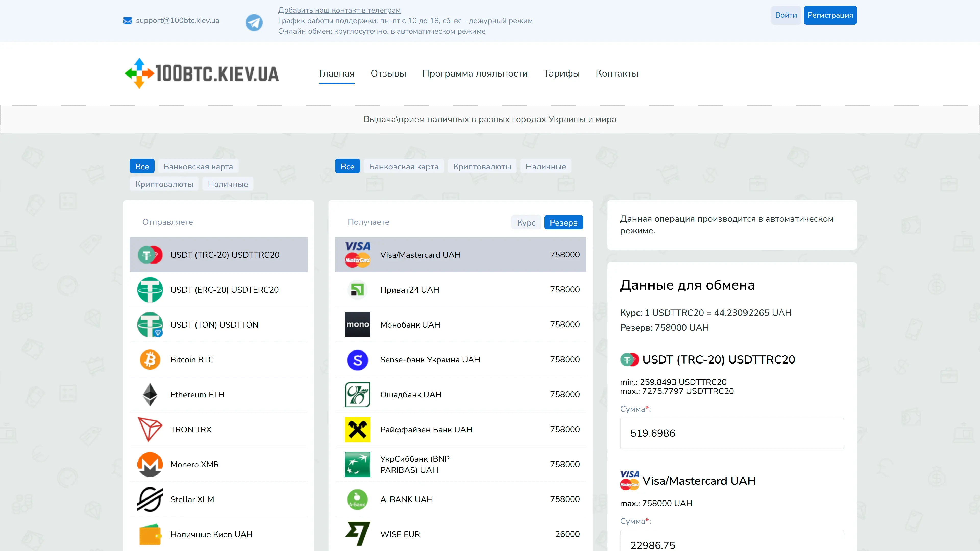This screenshot has height=551, width=980.
Task: Select Райффайзен Банк UAH text
Action: 426,430
